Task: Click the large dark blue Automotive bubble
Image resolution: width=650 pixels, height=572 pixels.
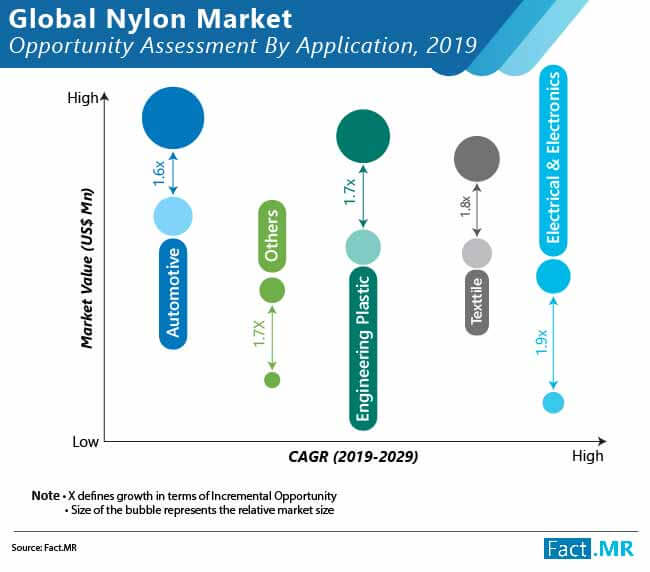Action: click(173, 118)
